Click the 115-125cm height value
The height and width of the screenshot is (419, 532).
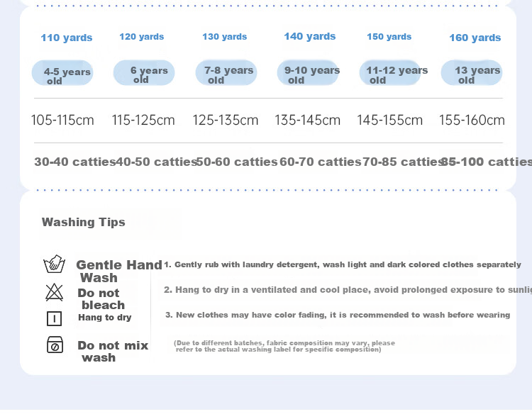coord(143,120)
